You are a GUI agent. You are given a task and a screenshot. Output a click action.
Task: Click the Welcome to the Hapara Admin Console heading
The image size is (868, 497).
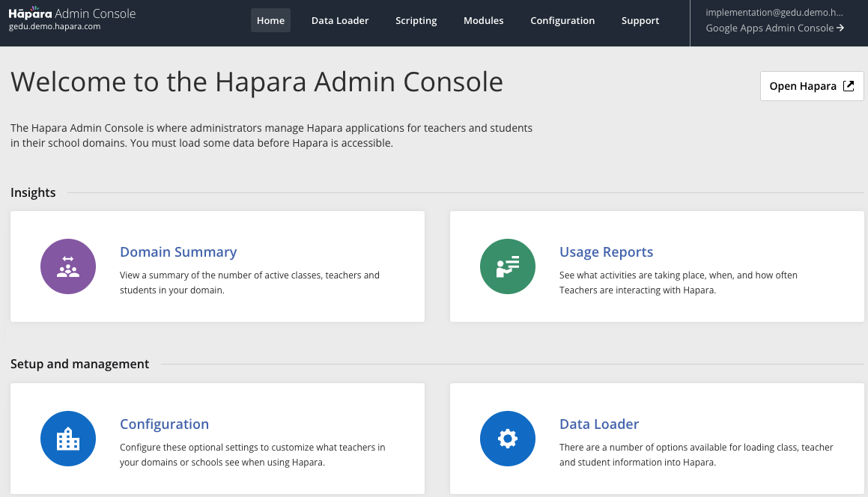click(x=257, y=82)
